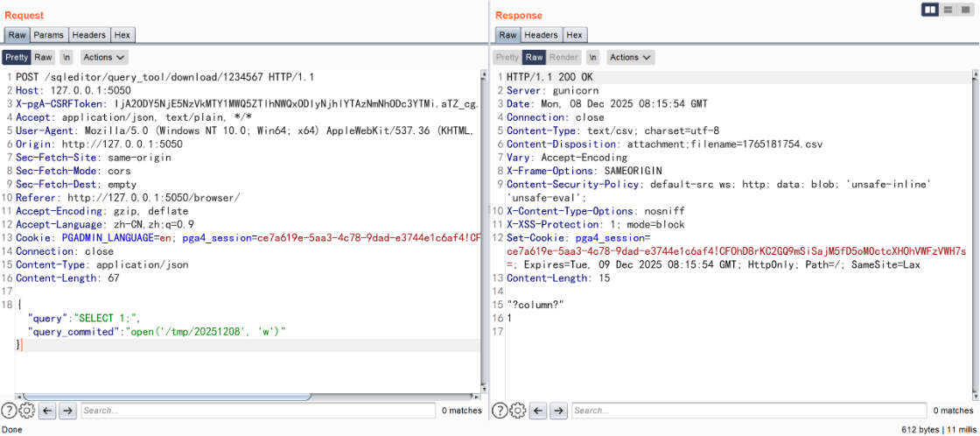Switch to top-bottom stacked layout
Screen dimensions: 980x436
tap(948, 10)
